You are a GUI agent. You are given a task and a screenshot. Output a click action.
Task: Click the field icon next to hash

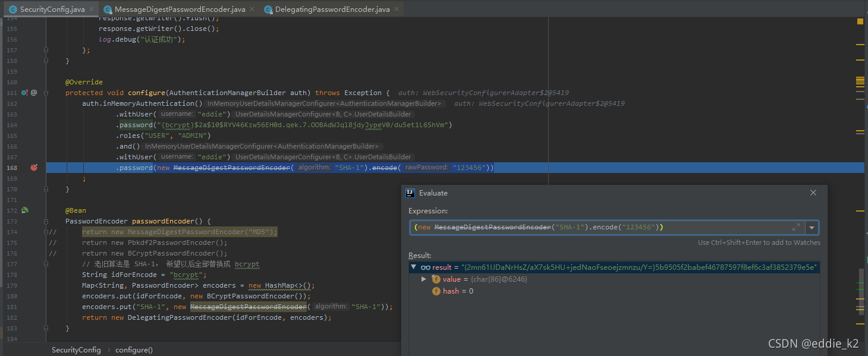tap(436, 291)
